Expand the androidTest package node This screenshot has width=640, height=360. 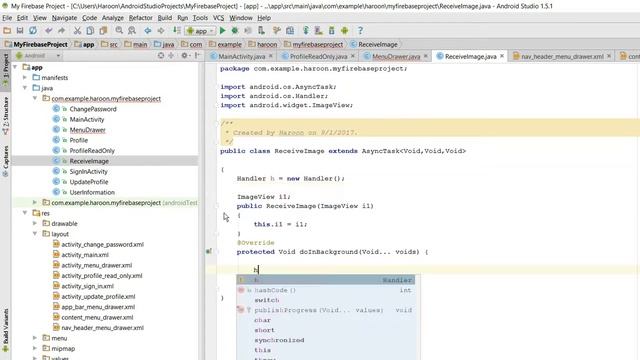(x=35, y=202)
